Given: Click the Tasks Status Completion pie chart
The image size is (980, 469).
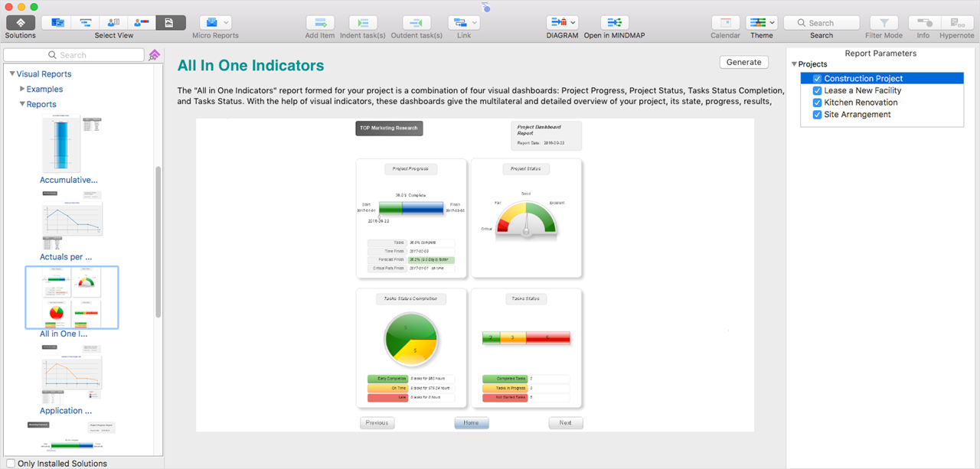Looking at the screenshot, I should click(410, 337).
